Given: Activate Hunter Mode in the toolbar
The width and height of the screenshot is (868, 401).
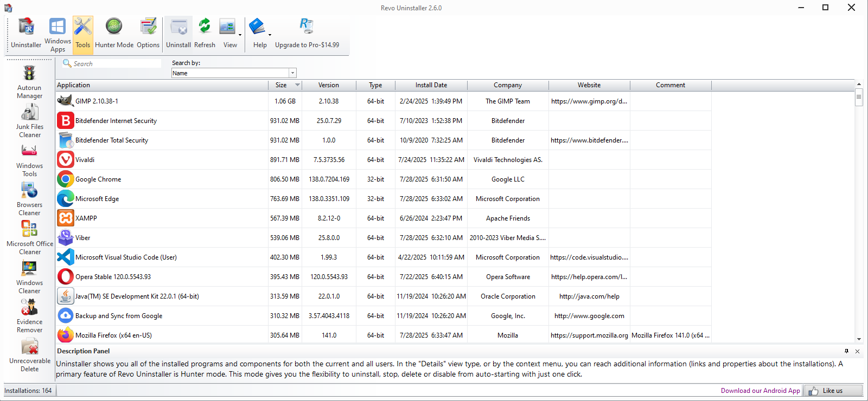Looking at the screenshot, I should (x=114, y=34).
